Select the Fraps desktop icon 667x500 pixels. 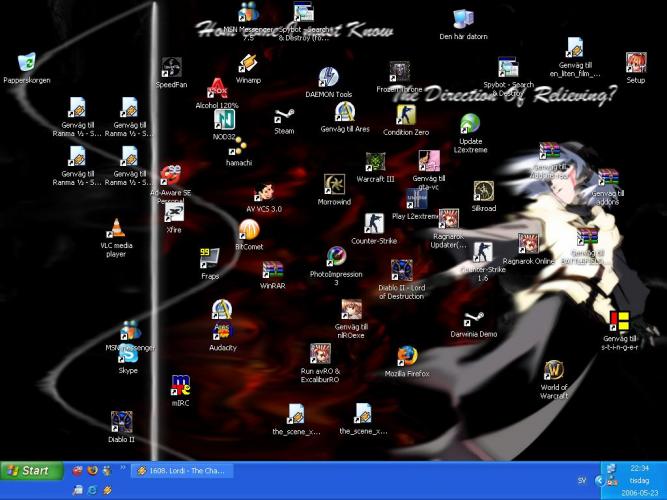[210, 259]
